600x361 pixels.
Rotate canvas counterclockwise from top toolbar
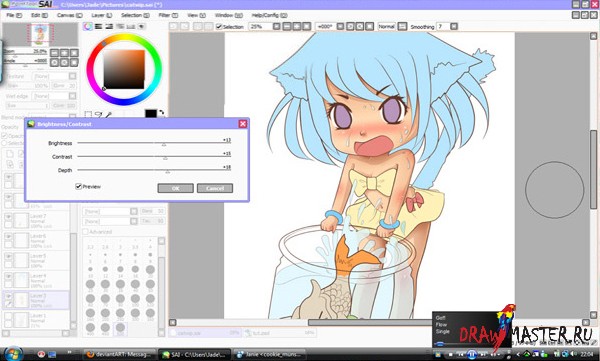click(x=350, y=26)
